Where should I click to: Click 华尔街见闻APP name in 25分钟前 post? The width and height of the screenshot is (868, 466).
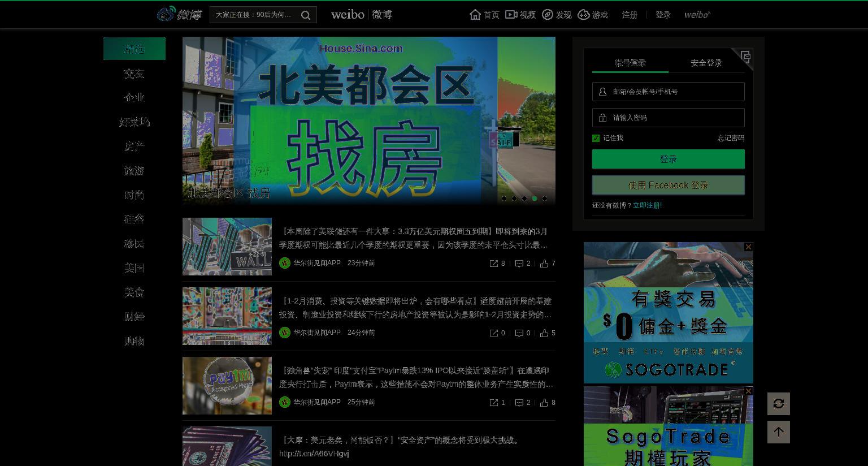pyautogui.click(x=317, y=402)
